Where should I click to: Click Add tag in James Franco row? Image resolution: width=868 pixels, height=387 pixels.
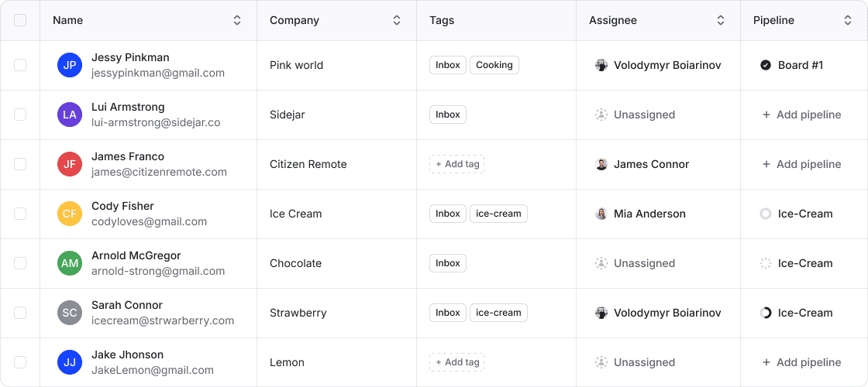tap(456, 164)
